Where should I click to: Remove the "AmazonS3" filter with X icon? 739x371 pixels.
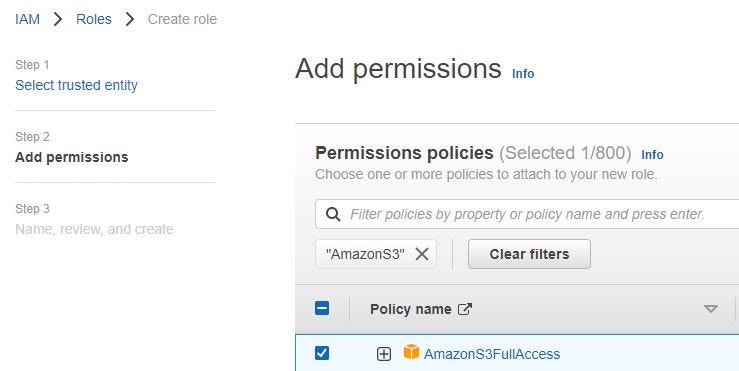click(422, 254)
